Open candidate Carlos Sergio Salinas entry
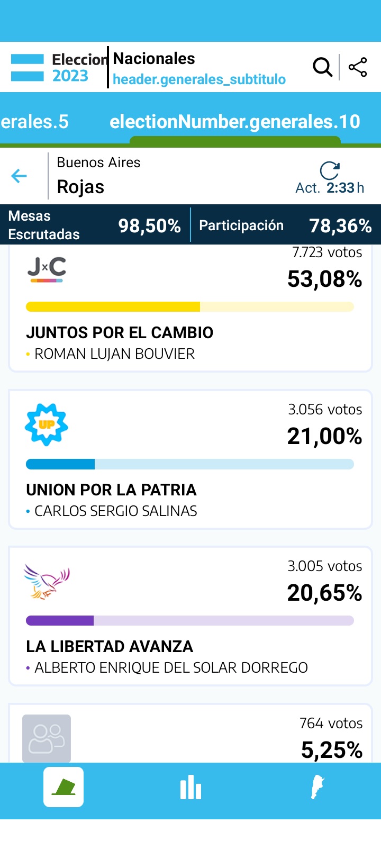 point(115,511)
